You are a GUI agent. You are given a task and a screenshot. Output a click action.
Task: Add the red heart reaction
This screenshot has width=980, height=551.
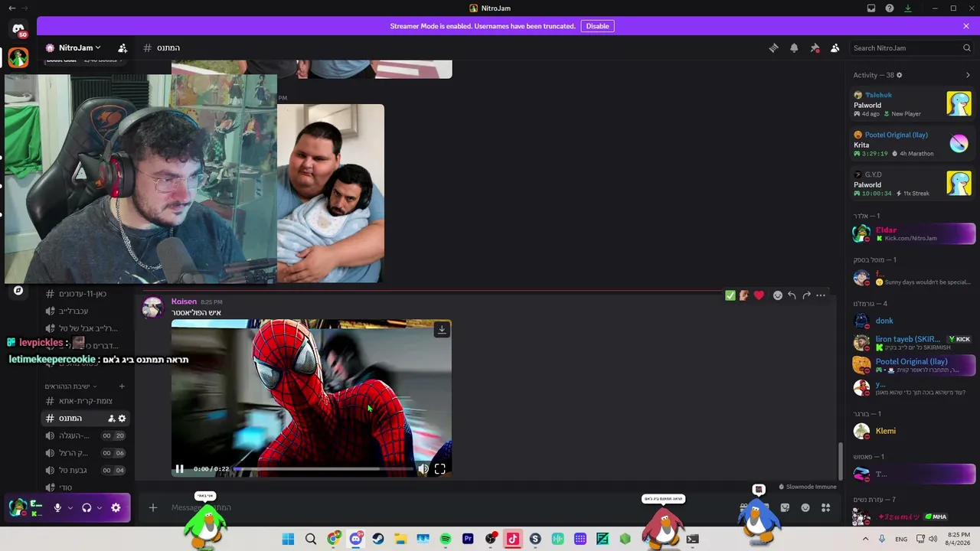pyautogui.click(x=759, y=295)
